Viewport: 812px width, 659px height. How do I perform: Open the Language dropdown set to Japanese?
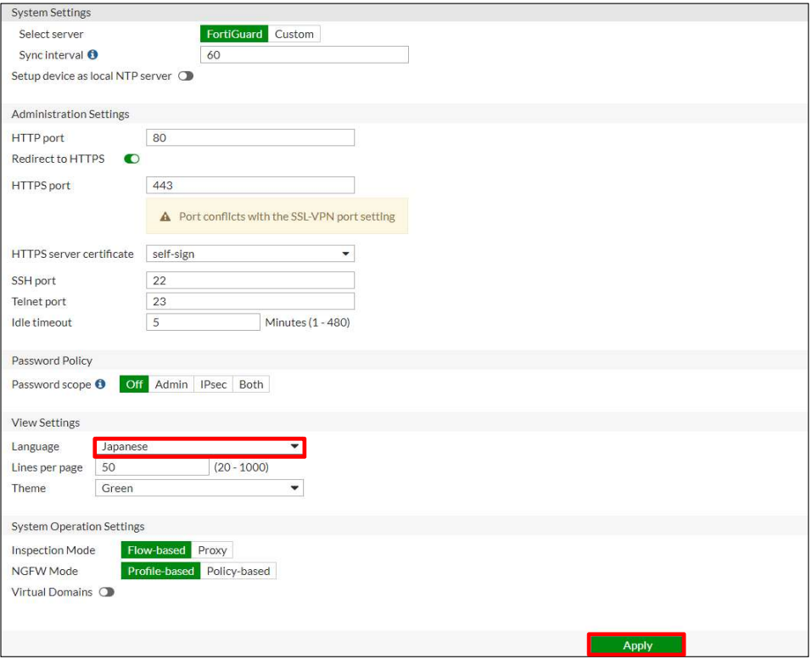[x=199, y=447]
